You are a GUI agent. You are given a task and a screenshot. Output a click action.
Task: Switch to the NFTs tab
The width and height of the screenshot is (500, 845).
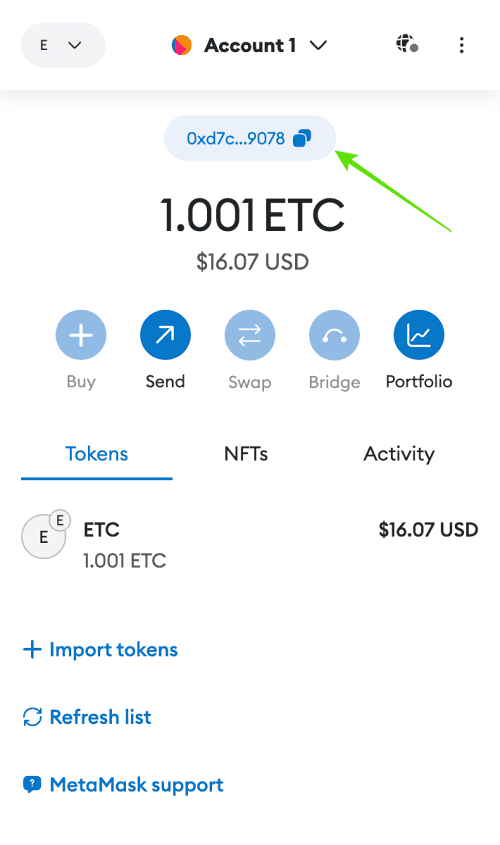pyautogui.click(x=246, y=454)
